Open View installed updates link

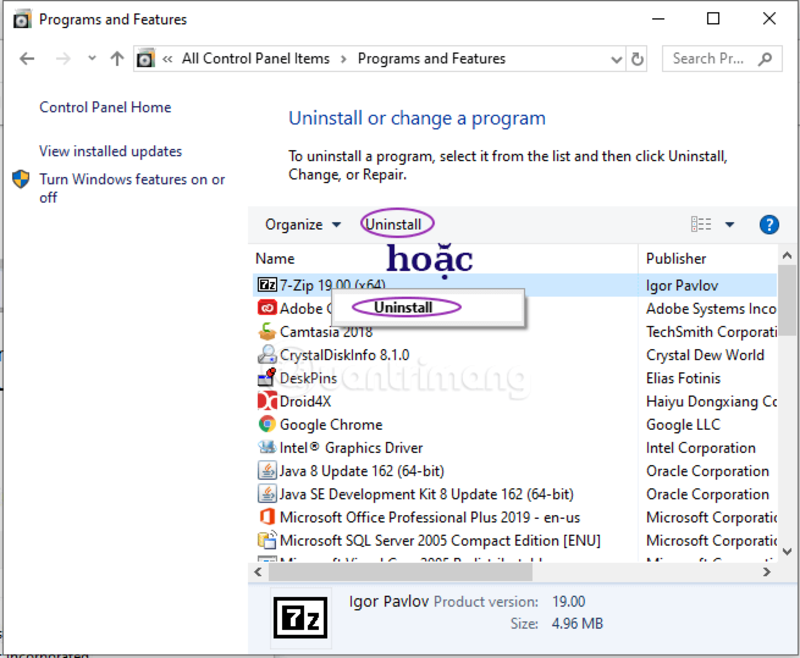click(110, 151)
